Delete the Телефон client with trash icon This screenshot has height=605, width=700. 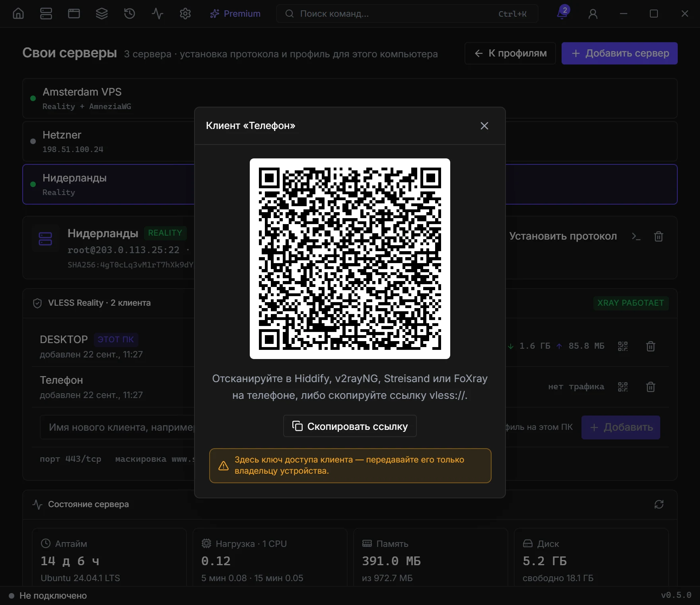point(651,387)
